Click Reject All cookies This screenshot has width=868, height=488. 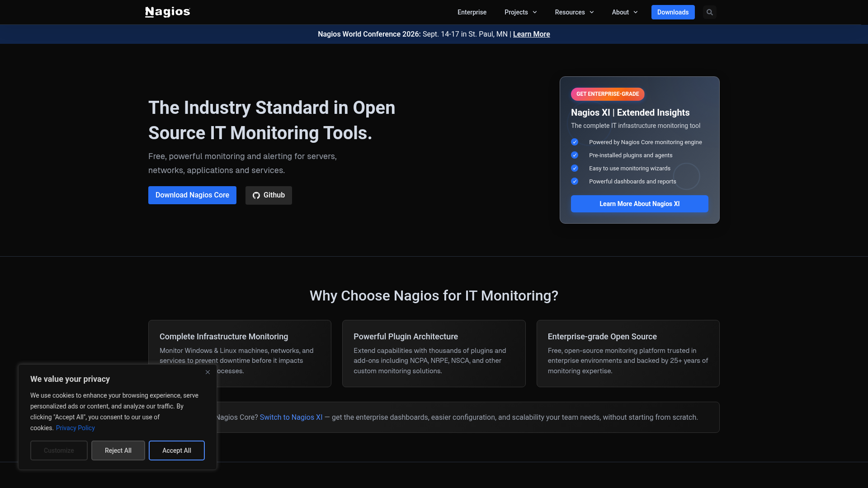coord(118,450)
